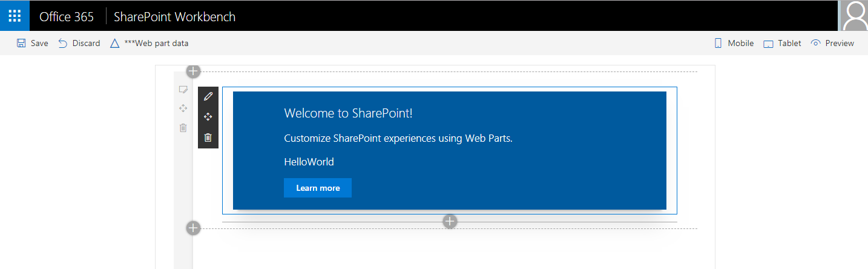Delete the section with the trash icon
The image size is (868, 269).
click(x=183, y=127)
